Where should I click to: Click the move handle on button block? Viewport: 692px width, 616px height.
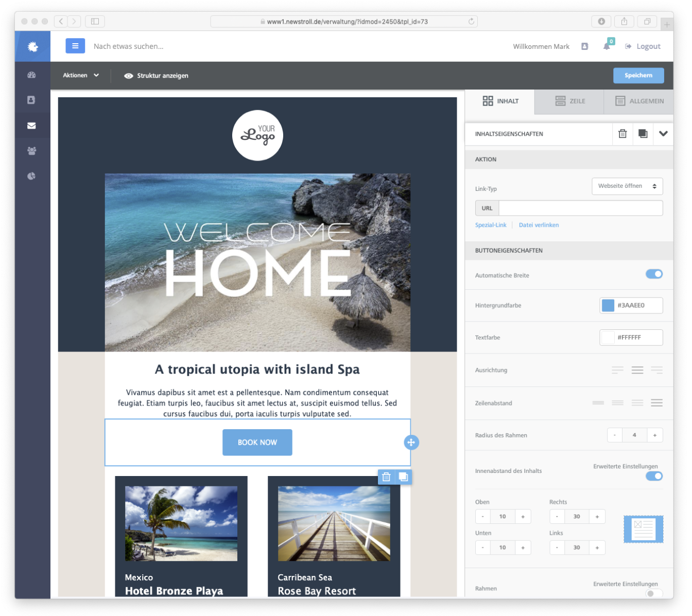[x=411, y=442]
